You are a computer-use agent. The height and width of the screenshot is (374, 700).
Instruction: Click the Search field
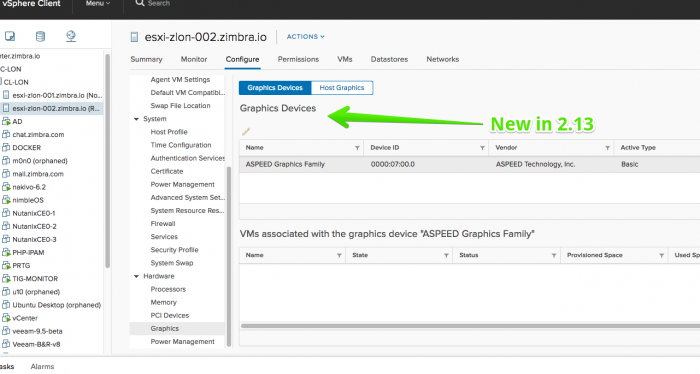158,3
